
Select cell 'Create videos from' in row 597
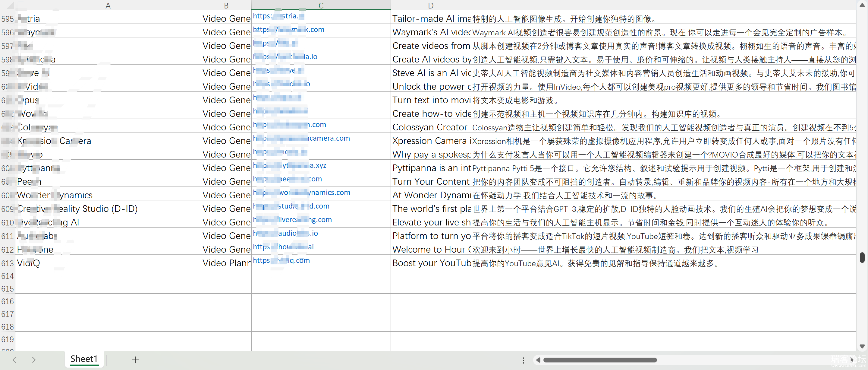(431, 44)
